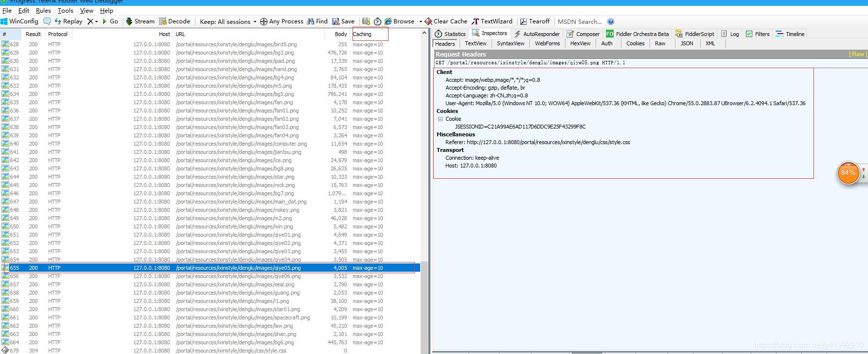
Task: Open WinConfig from the toolbar
Action: [x=19, y=21]
